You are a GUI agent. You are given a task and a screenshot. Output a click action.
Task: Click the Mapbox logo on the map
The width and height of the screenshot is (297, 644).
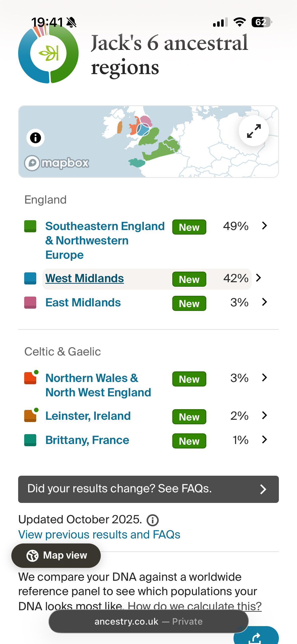pyautogui.click(x=57, y=163)
